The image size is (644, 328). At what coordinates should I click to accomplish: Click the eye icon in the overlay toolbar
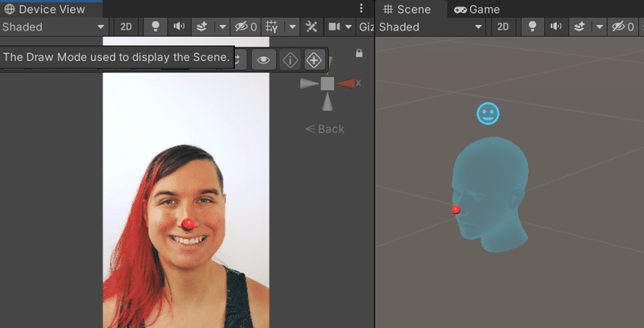pos(264,60)
